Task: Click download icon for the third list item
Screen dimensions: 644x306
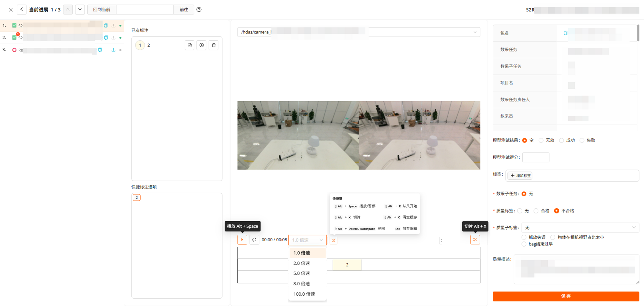Action: click(113, 50)
